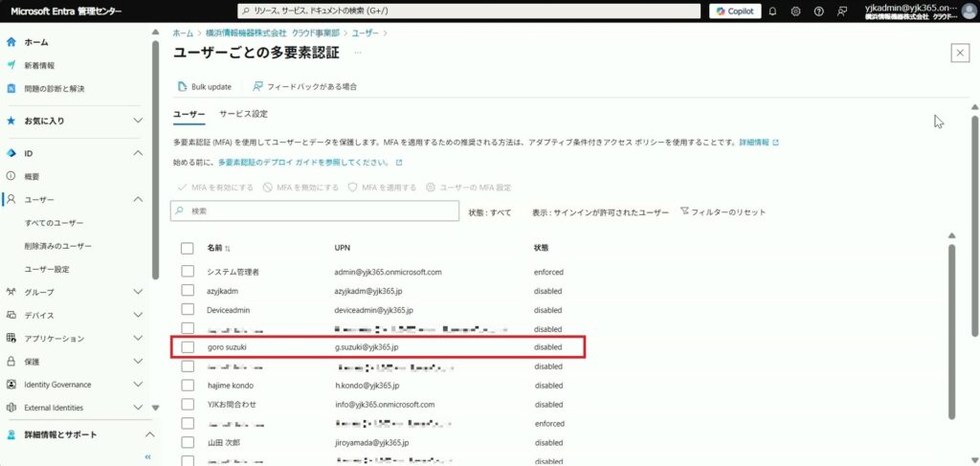Switch to the ユーザー tab
Viewport: 980px width, 466px height.
[189, 114]
